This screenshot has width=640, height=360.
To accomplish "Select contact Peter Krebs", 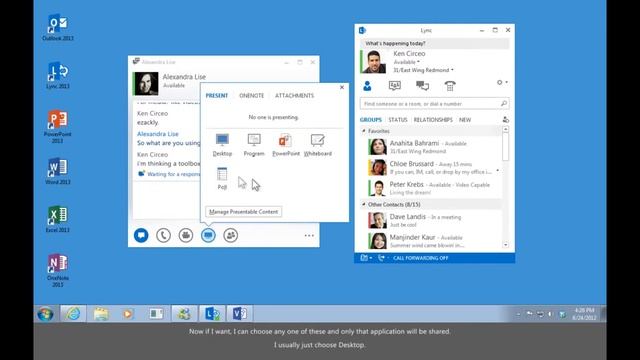I will pos(433,188).
